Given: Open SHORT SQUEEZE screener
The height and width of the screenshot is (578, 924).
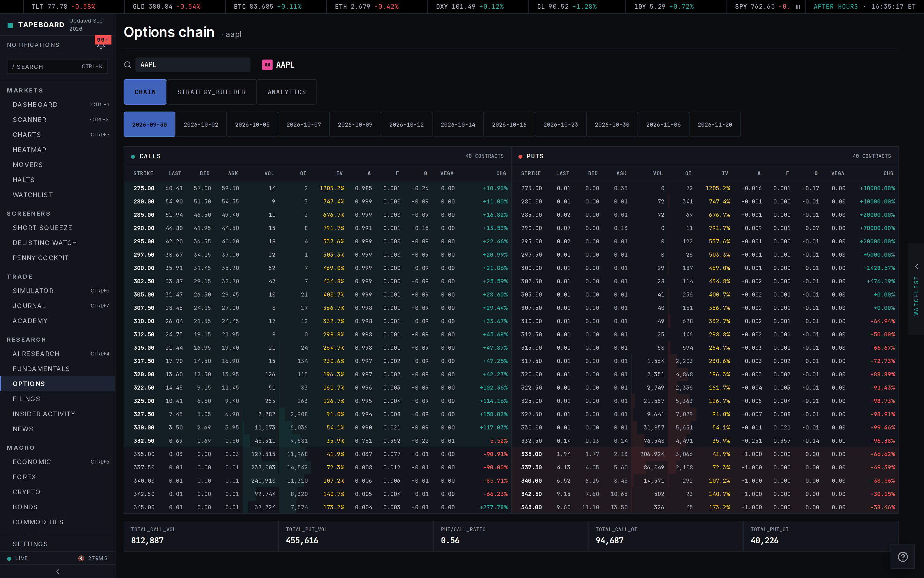Looking at the screenshot, I should tap(58, 228).
